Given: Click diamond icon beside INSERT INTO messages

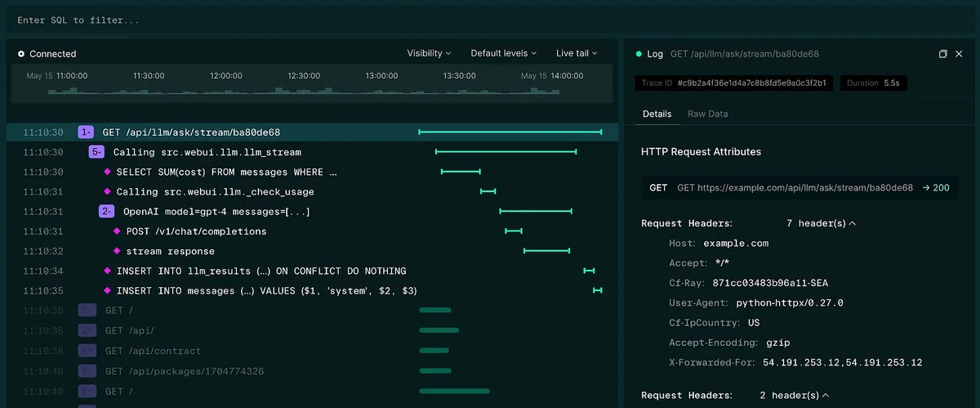Looking at the screenshot, I should 107,290.
